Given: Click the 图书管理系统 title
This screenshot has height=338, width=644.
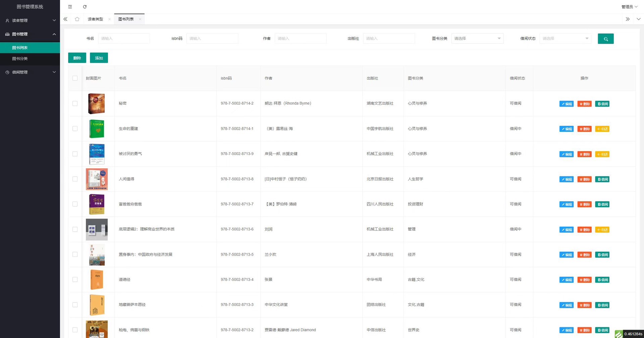Looking at the screenshot, I should [30, 7].
